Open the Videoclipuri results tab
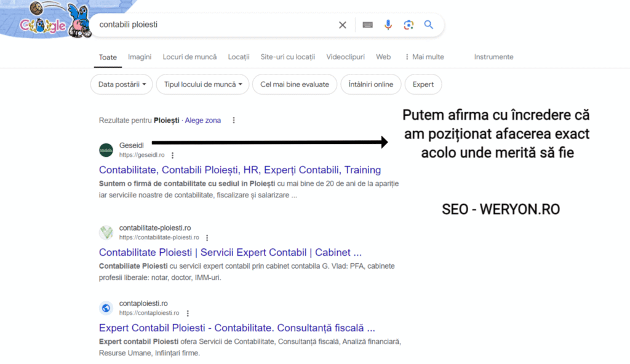Screen dimensions: 630x364 coord(345,57)
